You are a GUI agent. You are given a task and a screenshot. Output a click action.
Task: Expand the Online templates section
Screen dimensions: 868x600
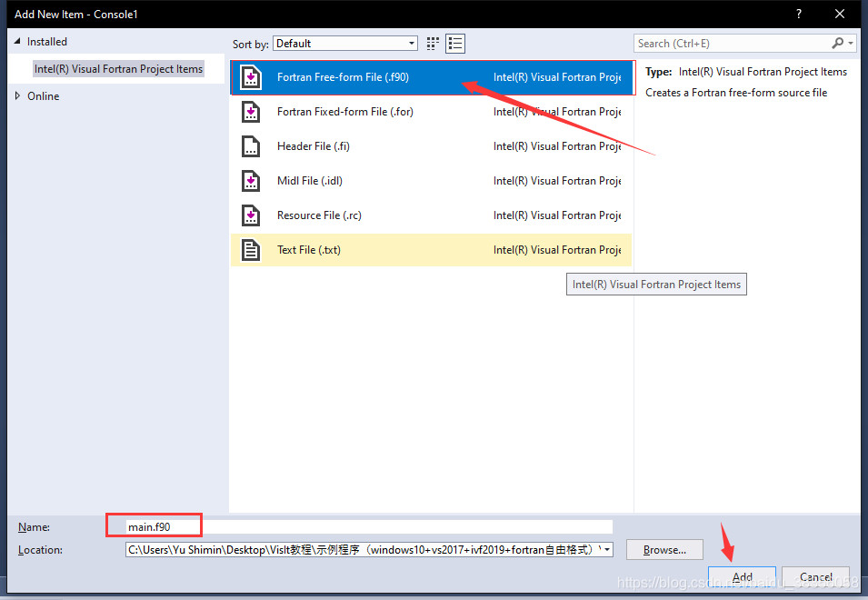tap(15, 95)
